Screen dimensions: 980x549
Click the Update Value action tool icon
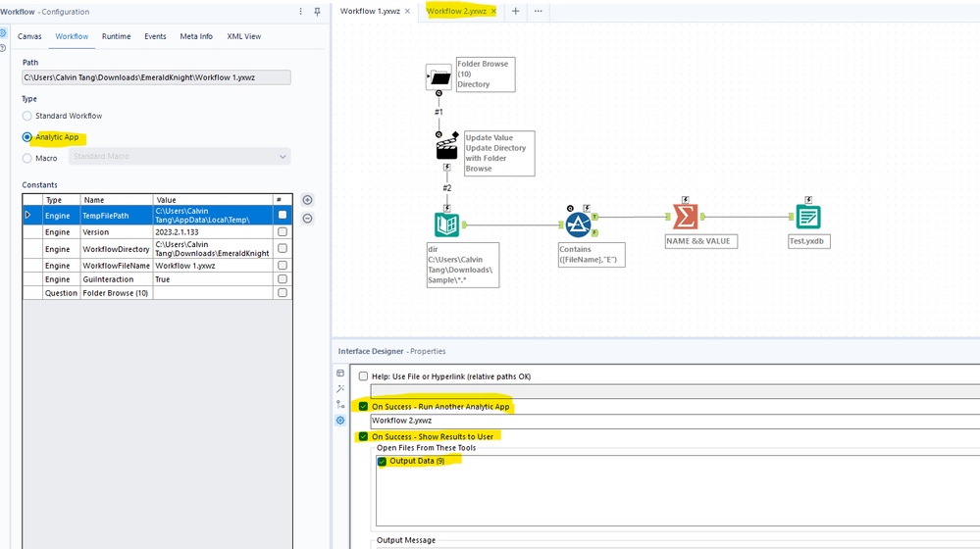(446, 150)
